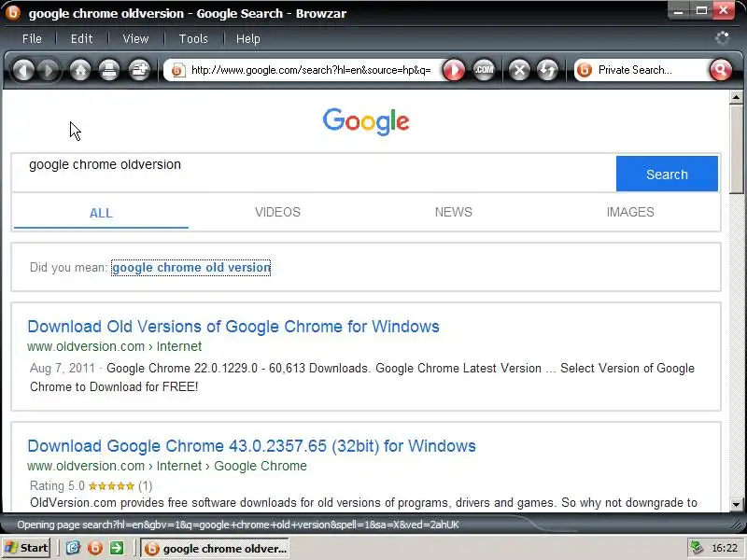Image resolution: width=747 pixels, height=560 pixels.
Task: Click the .COM autocomplete button
Action: pos(484,71)
